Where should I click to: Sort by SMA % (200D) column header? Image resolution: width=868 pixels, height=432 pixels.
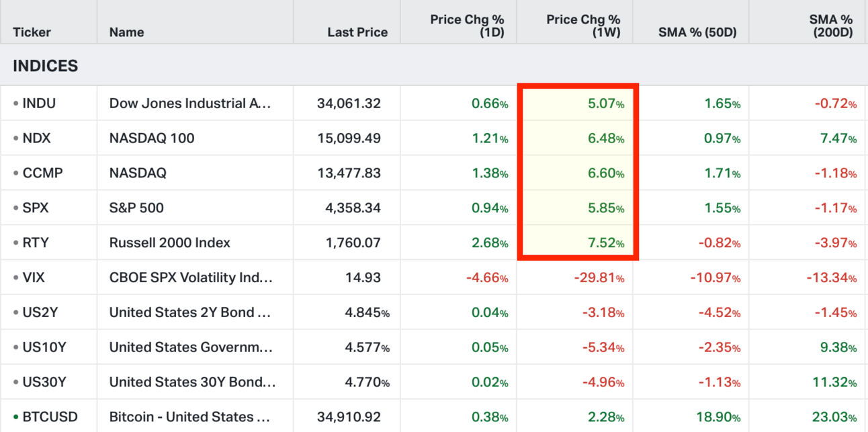tap(831, 26)
